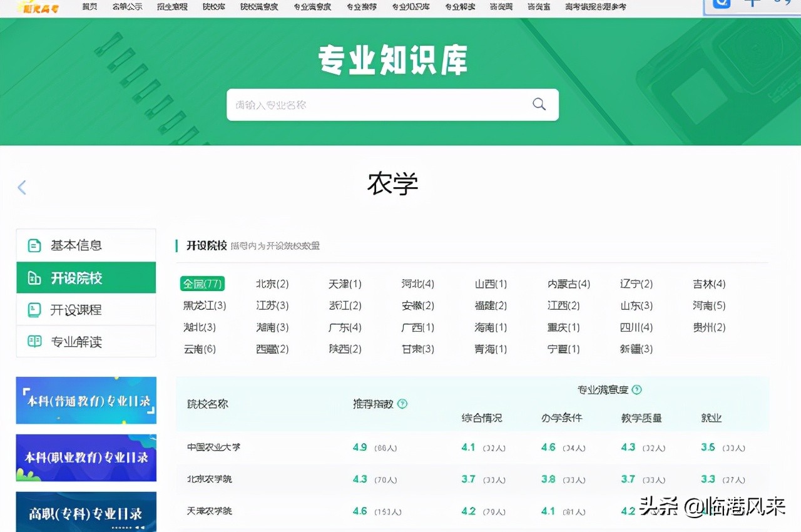
Task: Open the 本科(普通教育)专业目录 banner
Action: click(x=86, y=400)
